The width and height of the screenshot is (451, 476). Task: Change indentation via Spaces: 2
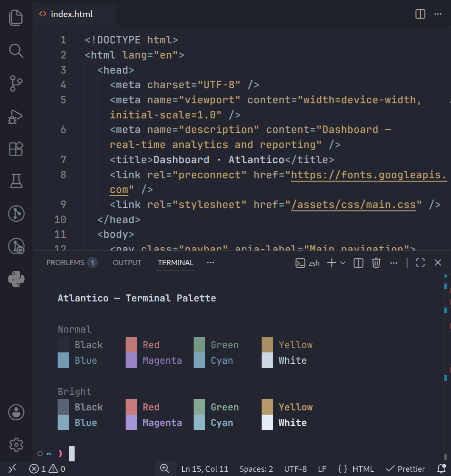tap(256, 469)
